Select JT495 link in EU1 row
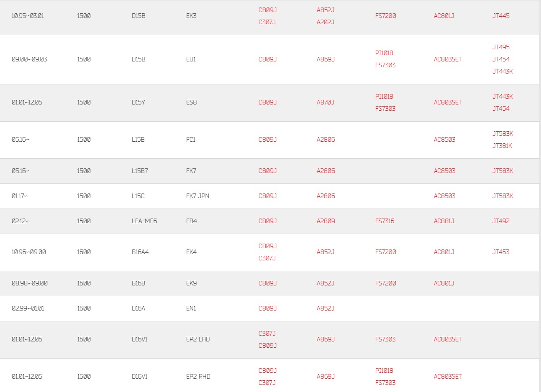The width and height of the screenshot is (541, 392). coord(501,47)
